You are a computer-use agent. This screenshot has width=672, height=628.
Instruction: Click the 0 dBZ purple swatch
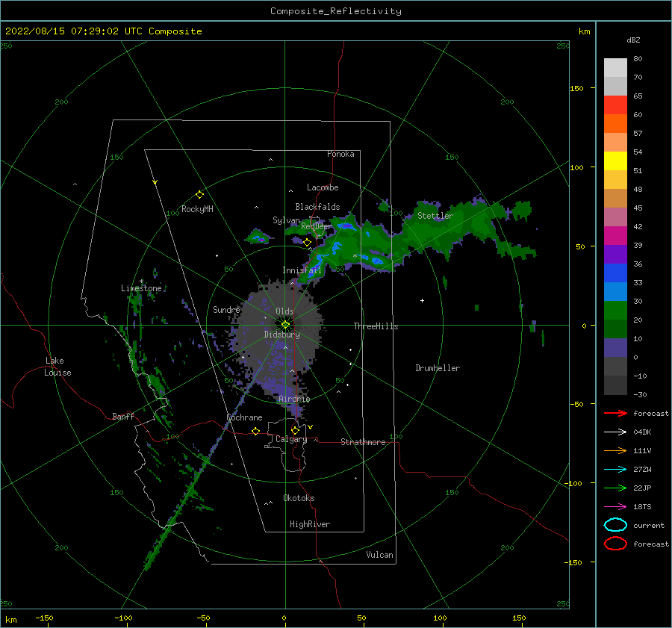[x=615, y=347]
